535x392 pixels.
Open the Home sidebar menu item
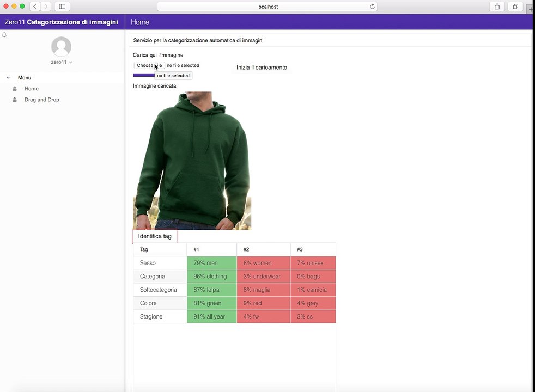pos(32,89)
